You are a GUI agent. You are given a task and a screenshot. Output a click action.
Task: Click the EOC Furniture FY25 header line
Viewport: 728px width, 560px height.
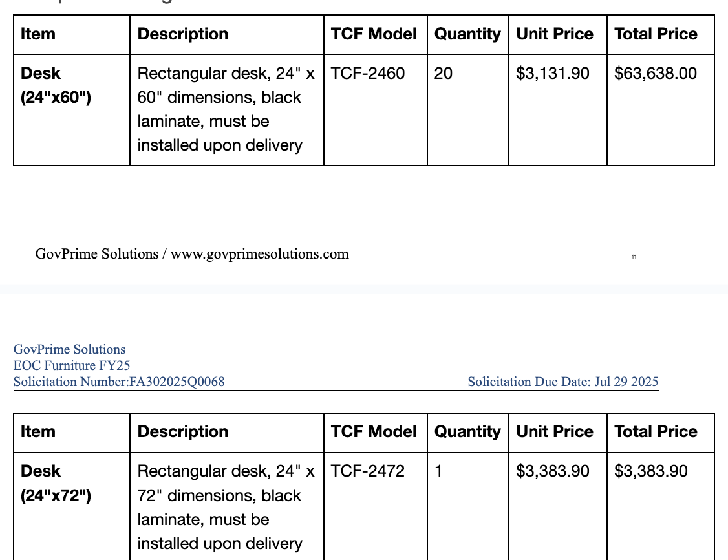(72, 365)
